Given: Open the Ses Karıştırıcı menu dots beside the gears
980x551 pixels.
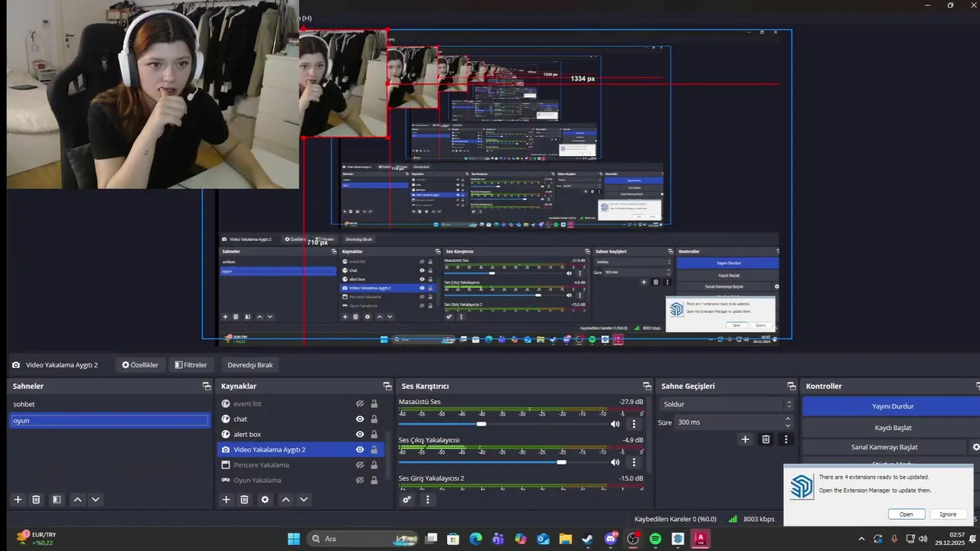Looking at the screenshot, I should (x=428, y=499).
